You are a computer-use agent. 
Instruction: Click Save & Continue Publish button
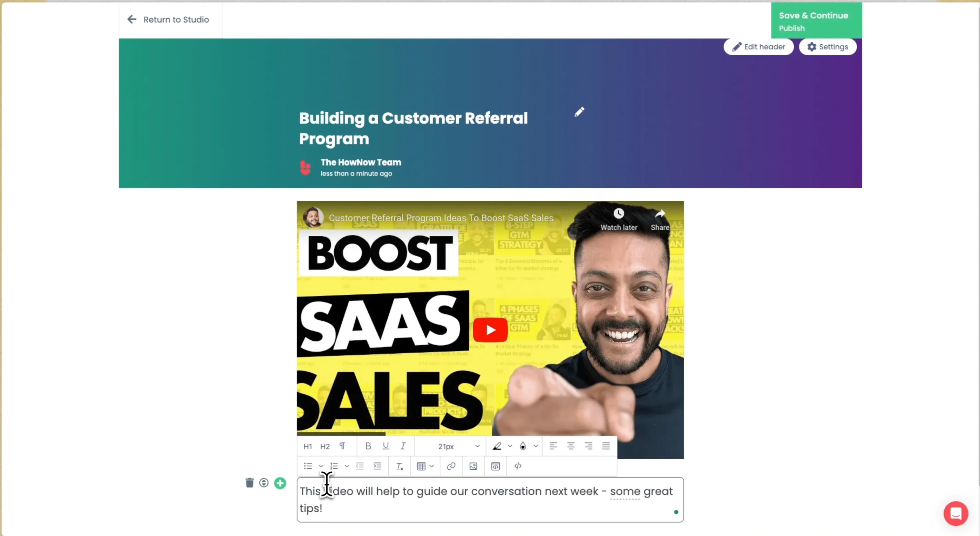coord(816,21)
